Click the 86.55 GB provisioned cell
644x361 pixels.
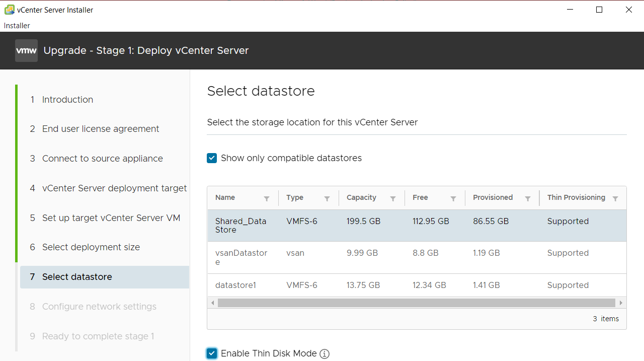[491, 221]
